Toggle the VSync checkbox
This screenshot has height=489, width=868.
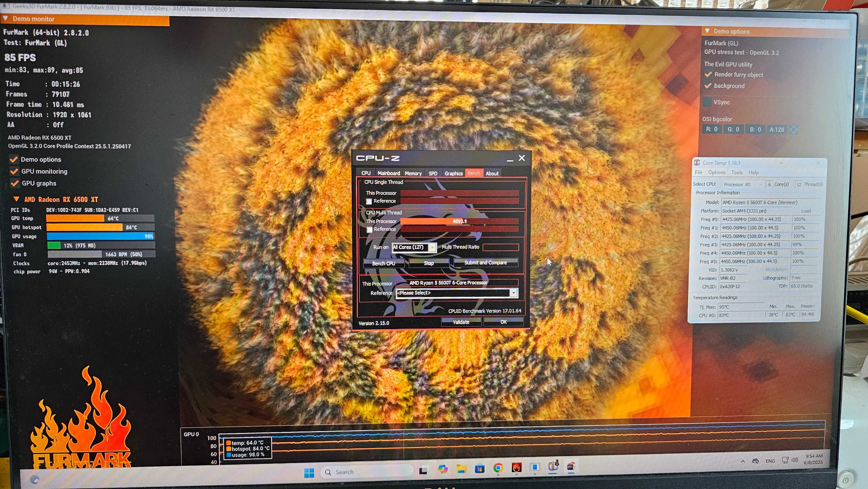(708, 102)
